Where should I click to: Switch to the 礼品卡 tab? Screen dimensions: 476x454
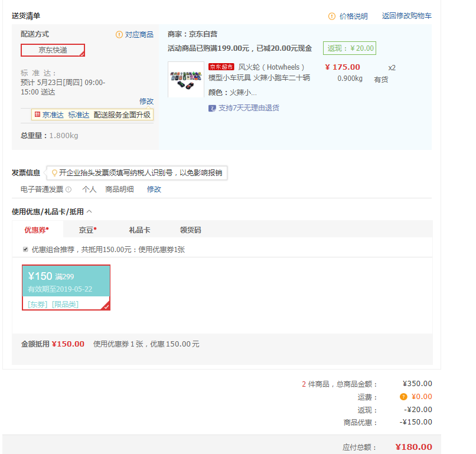139,230
